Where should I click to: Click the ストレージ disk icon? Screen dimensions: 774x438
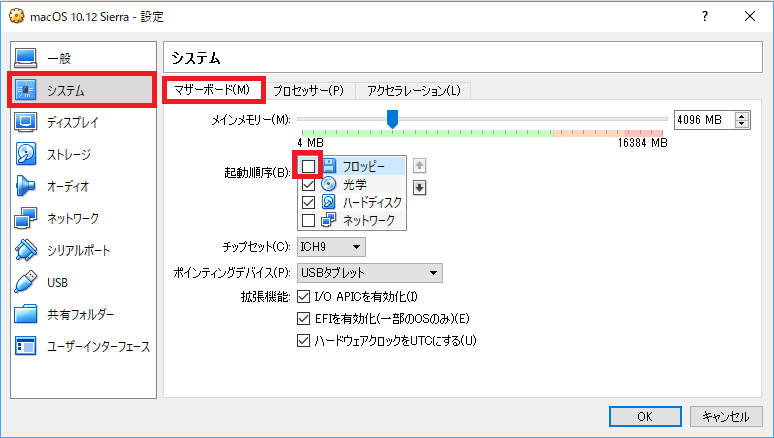click(25, 154)
